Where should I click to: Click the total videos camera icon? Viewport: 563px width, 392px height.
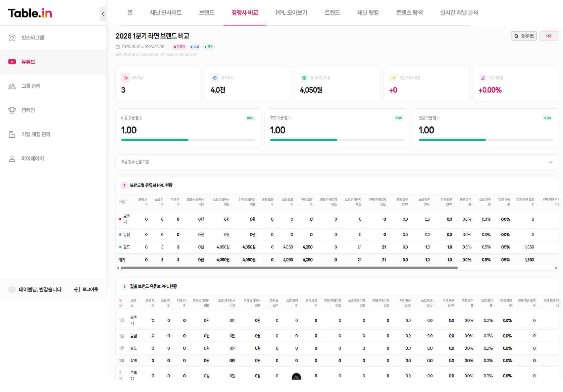(125, 78)
